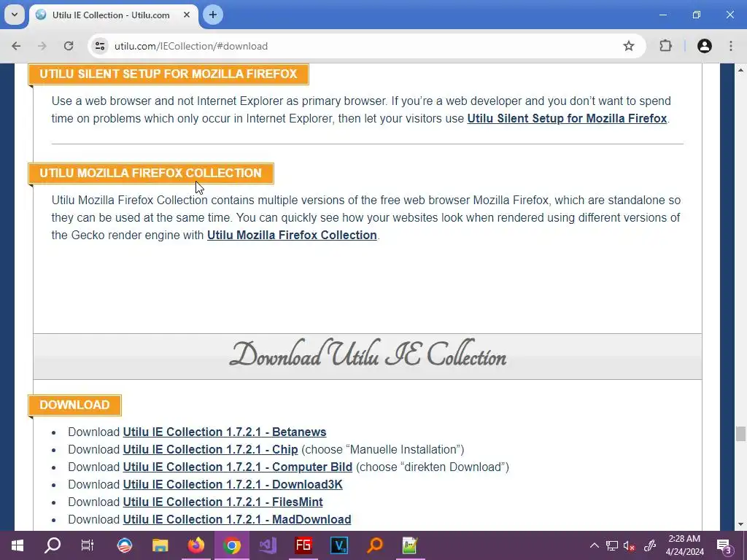Open network status in system tray
The width and height of the screenshot is (747, 560).
[x=612, y=545]
